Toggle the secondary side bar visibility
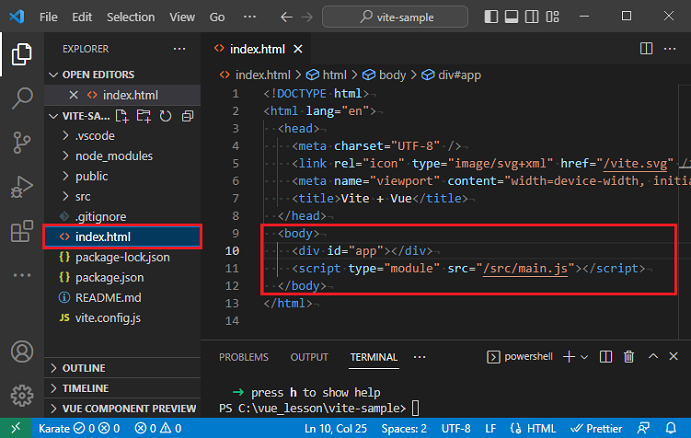 click(x=531, y=17)
